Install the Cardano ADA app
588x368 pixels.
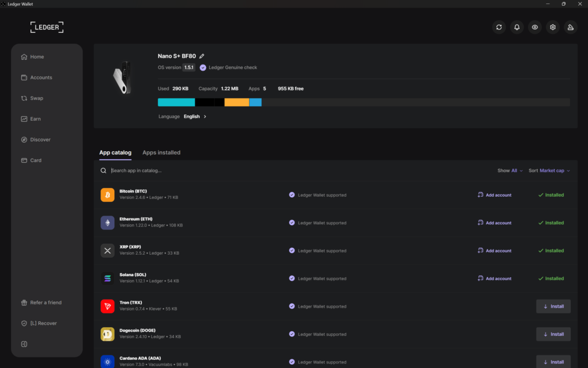[553, 362]
